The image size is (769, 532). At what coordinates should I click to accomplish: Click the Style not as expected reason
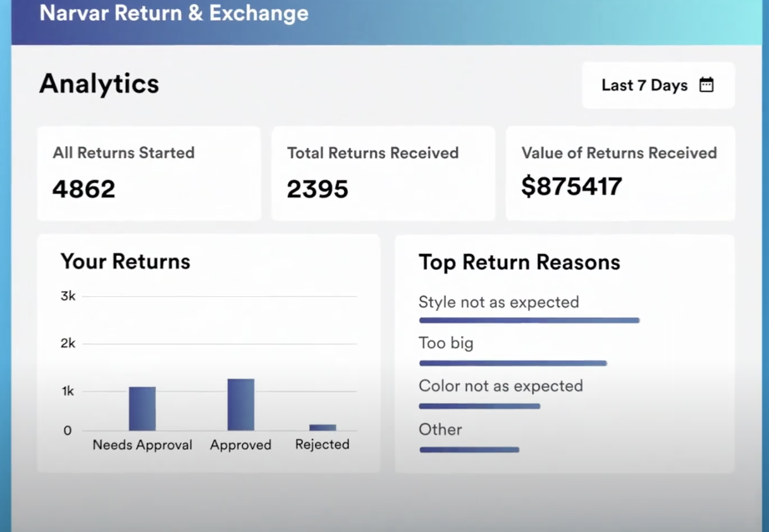click(499, 302)
